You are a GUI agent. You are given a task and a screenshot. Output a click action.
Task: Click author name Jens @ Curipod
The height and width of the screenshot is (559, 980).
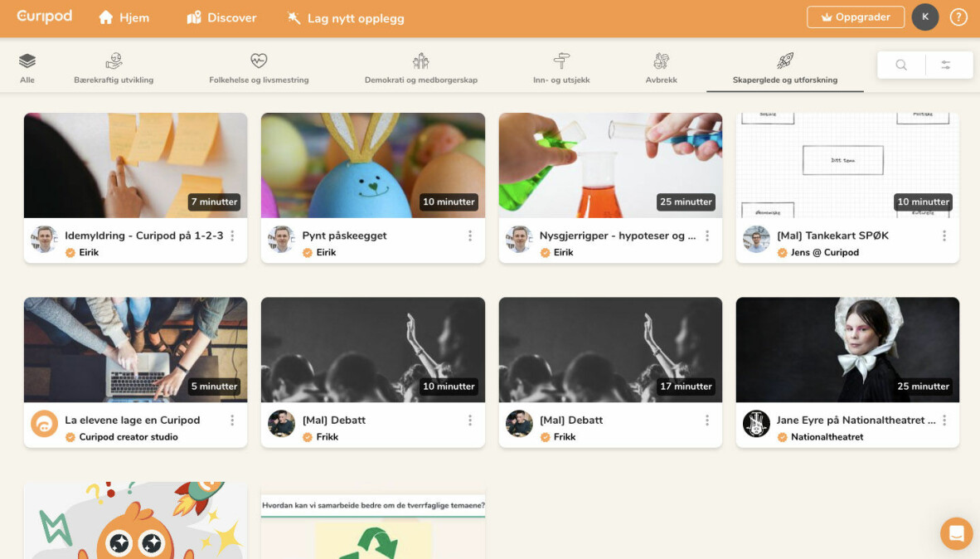(x=825, y=253)
